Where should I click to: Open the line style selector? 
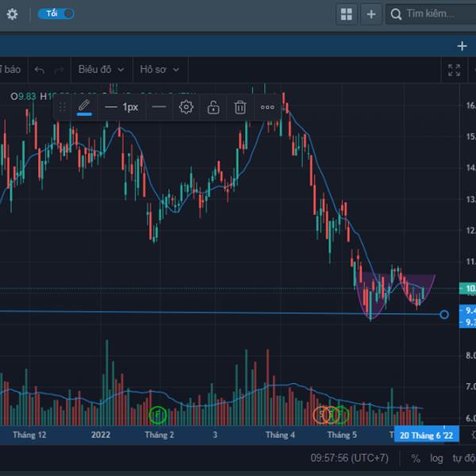(159, 106)
